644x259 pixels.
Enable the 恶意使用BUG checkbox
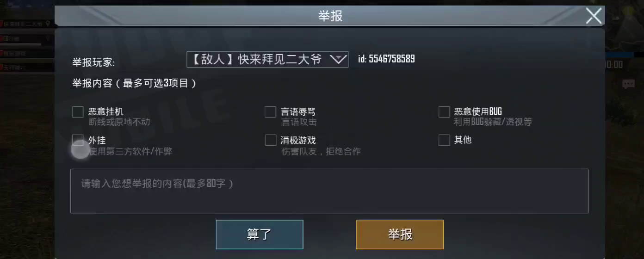(x=444, y=112)
